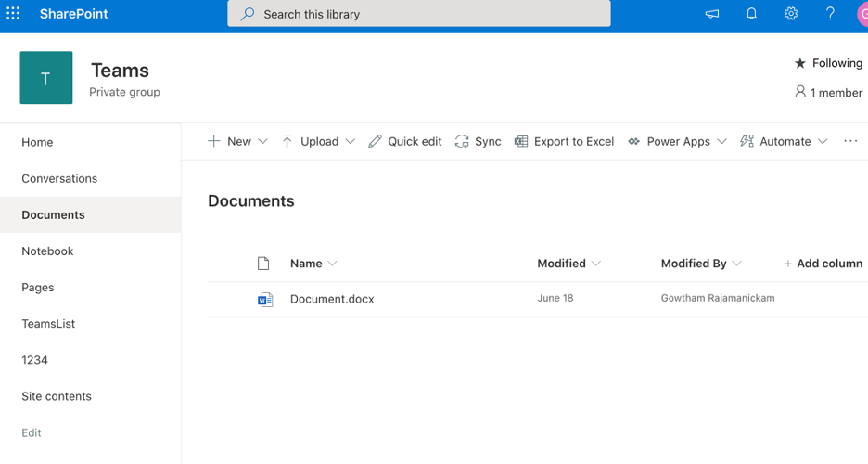Click the Teams site title
Screen dimensions: 868x464
pos(121,71)
